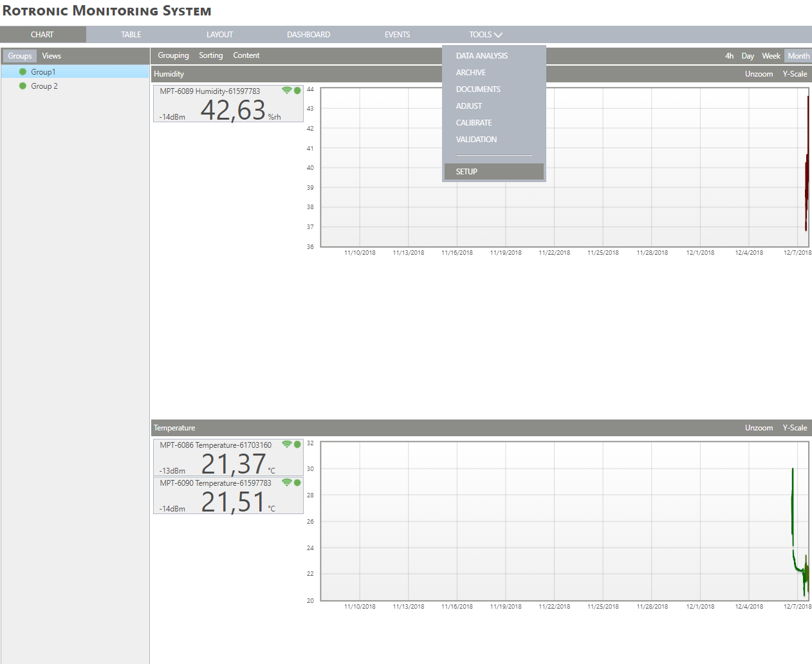Viewport: 812px width, 664px height.
Task: Set chart range to Month
Action: point(798,56)
